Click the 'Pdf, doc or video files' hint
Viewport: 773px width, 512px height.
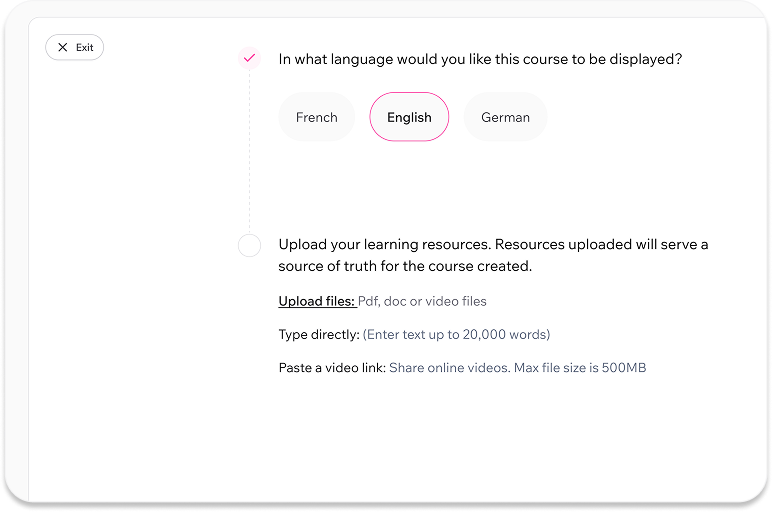pyautogui.click(x=422, y=301)
